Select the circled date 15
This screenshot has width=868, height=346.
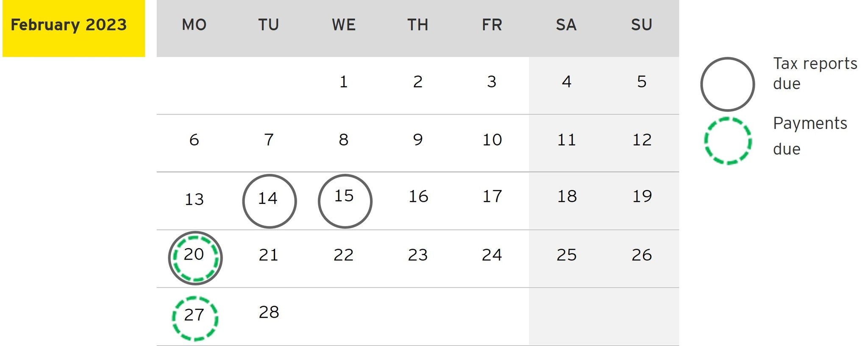click(x=345, y=201)
